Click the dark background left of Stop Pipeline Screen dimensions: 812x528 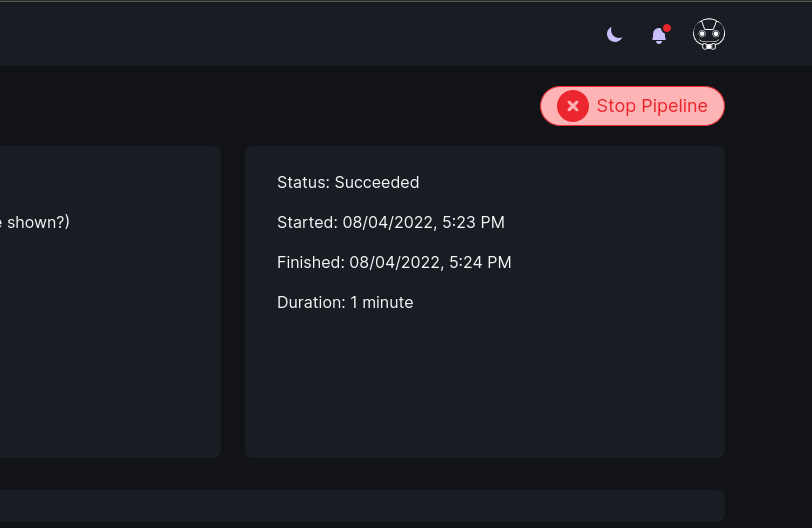pos(300,106)
